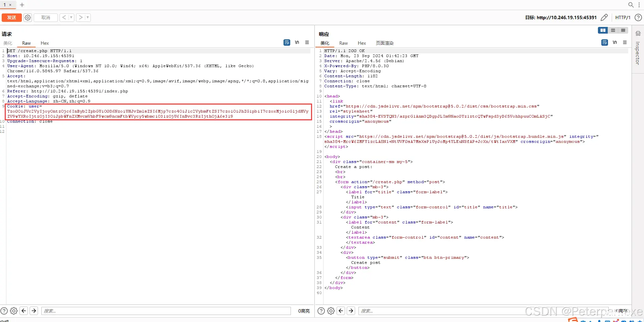Image resolution: width=644 pixels, height=322 pixels.
Task: Click the Referer header line in the request
Action: pos(68,91)
